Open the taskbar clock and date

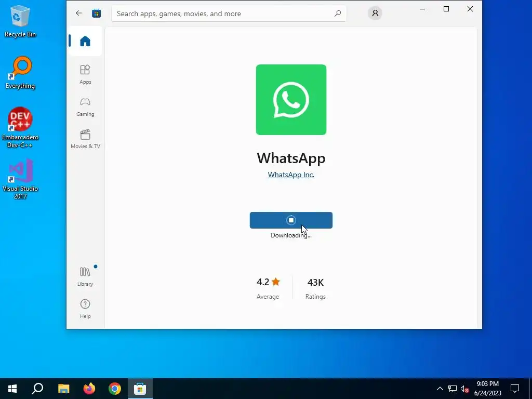click(487, 389)
